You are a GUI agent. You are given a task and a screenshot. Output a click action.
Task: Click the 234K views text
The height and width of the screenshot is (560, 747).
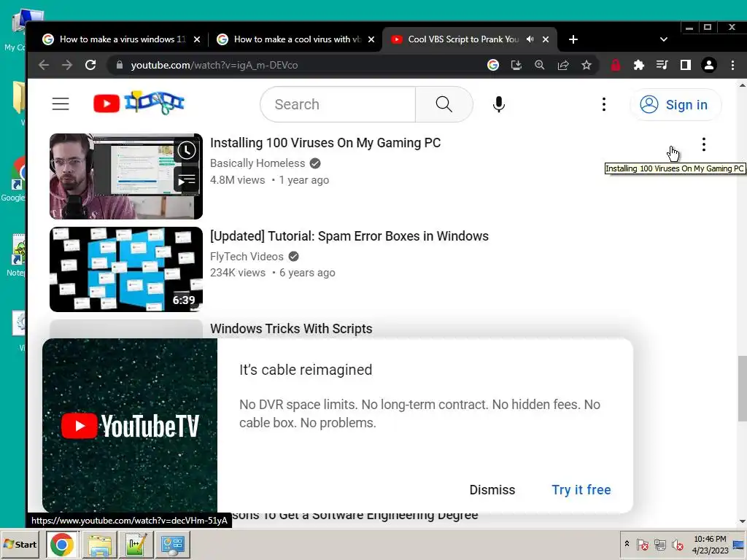[238, 273]
